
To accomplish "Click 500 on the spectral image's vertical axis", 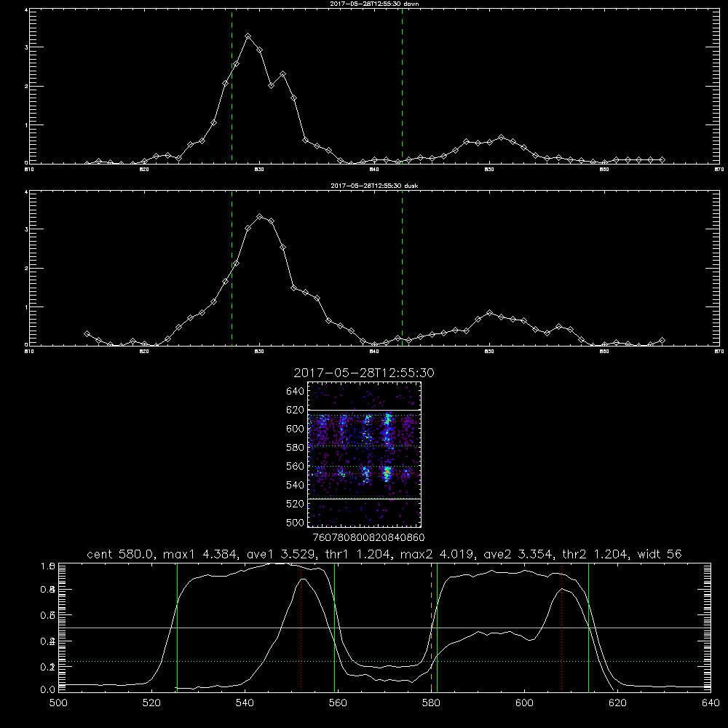I will coord(296,522).
